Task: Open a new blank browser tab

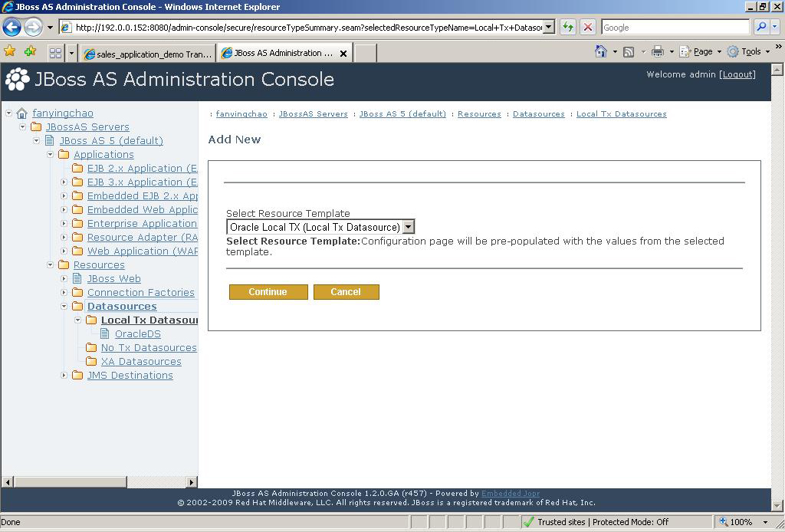Action: pos(366,53)
